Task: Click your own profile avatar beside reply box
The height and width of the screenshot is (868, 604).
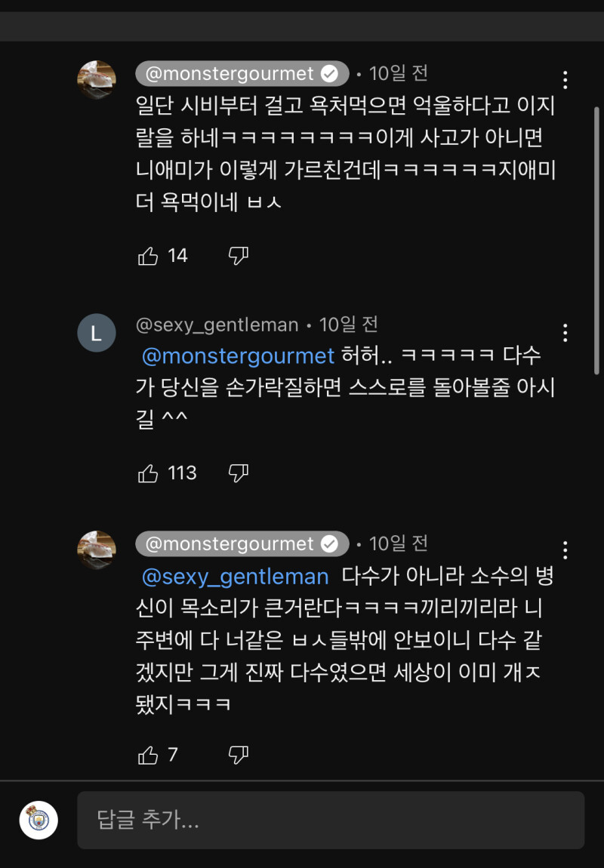Action: (39, 820)
